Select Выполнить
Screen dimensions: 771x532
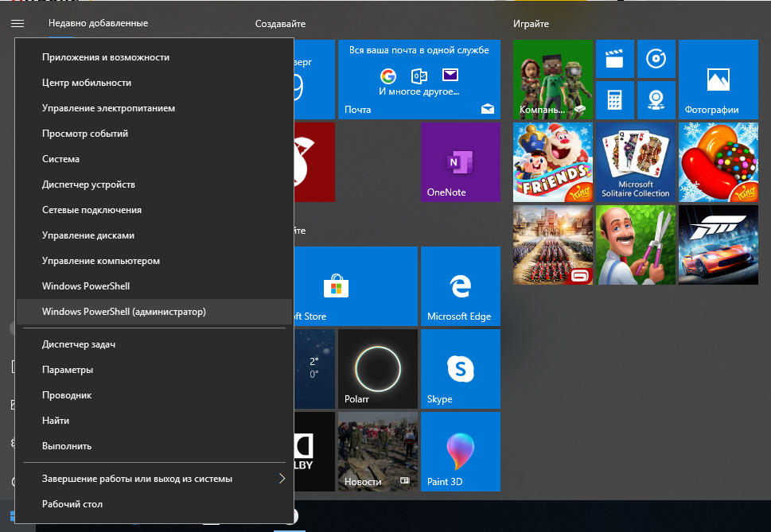(154, 446)
